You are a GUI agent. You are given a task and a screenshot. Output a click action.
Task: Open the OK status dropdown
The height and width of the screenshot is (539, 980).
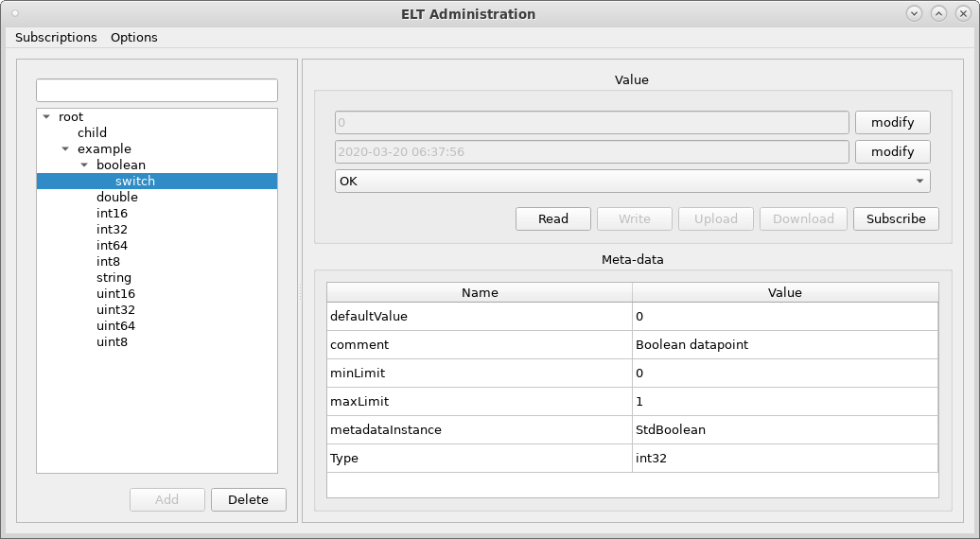pos(632,181)
